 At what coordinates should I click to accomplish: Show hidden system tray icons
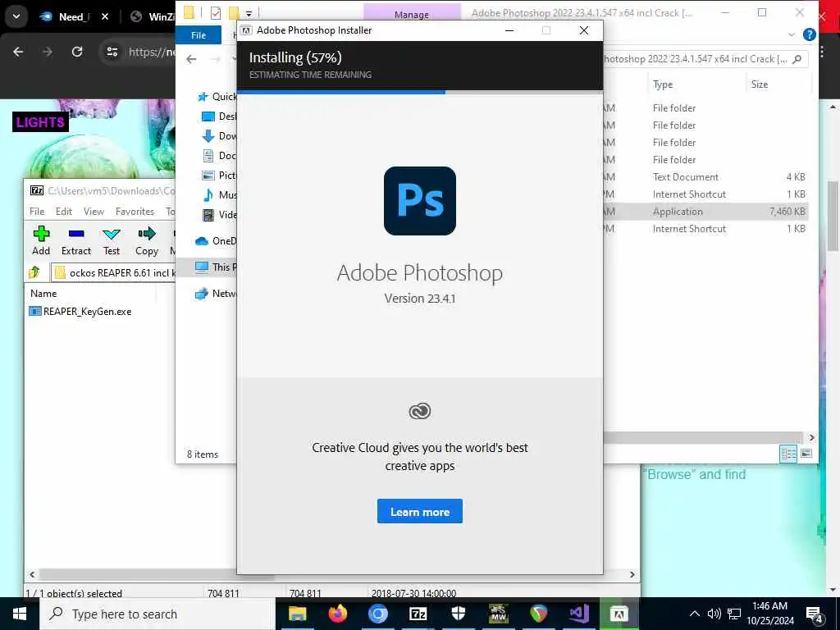pos(694,614)
